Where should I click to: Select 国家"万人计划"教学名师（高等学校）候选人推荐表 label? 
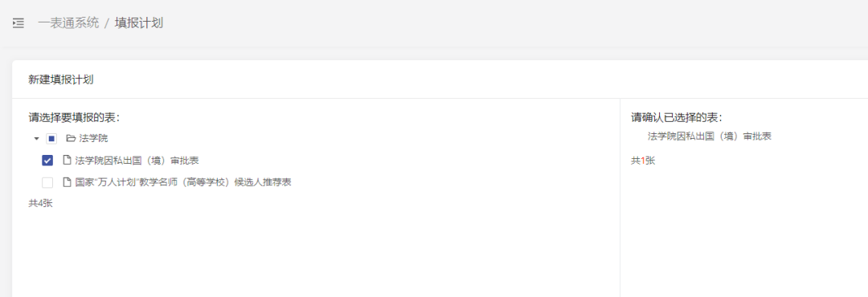coord(183,182)
